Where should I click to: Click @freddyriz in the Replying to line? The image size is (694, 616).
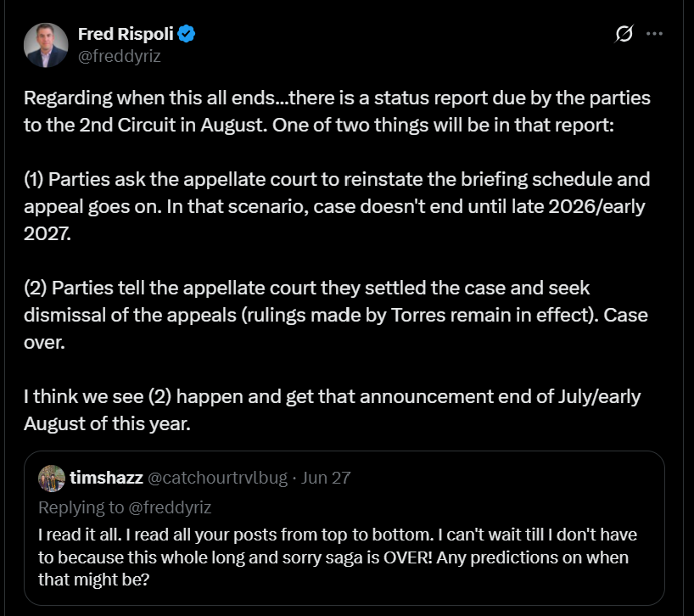(170, 507)
